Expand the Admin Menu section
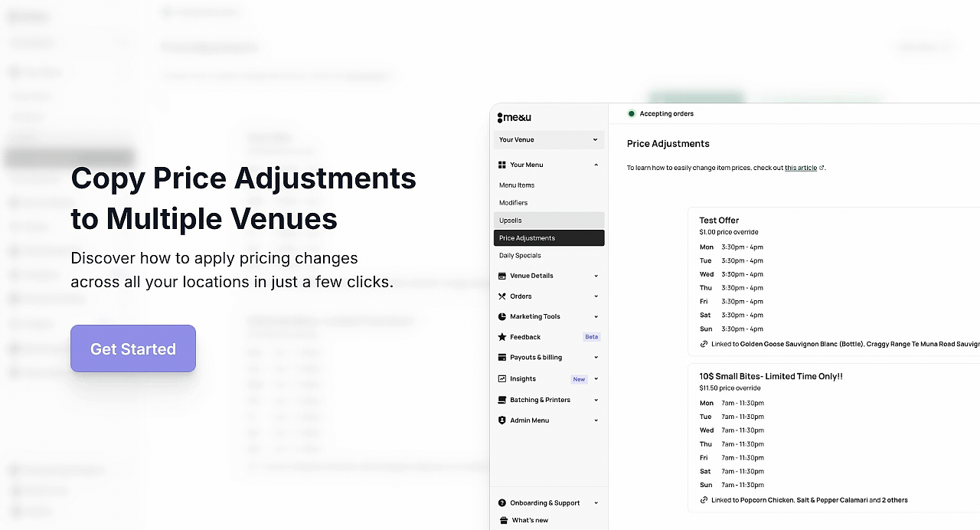Viewport: 980px width, 530px height. click(596, 420)
